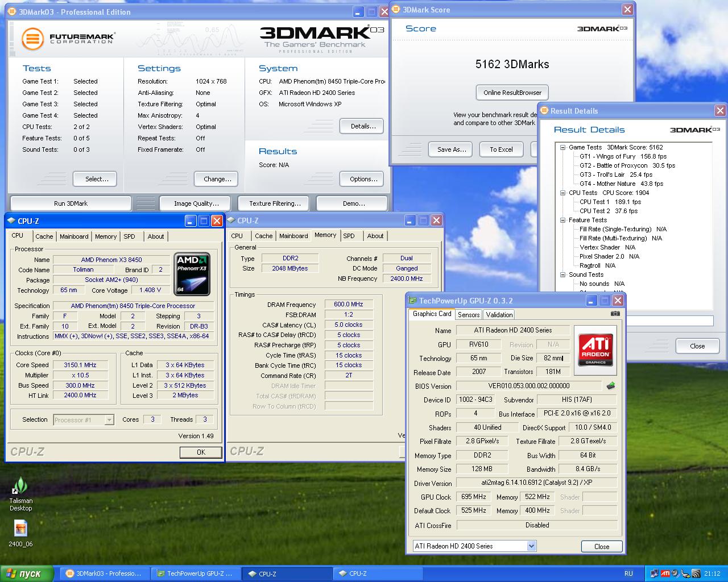The image size is (728, 582).
Task: Open Mainboard tab in Memory CPU-Z window
Action: pyautogui.click(x=293, y=236)
